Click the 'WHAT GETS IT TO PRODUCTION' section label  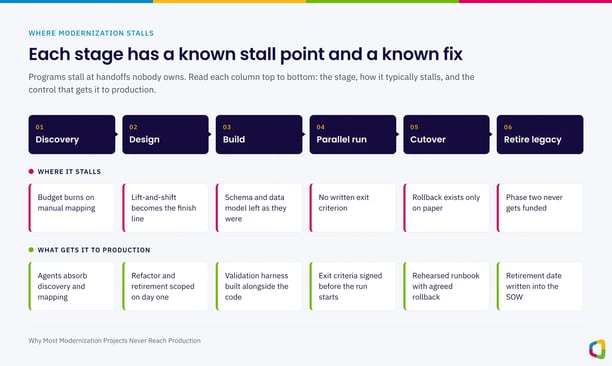(x=94, y=250)
